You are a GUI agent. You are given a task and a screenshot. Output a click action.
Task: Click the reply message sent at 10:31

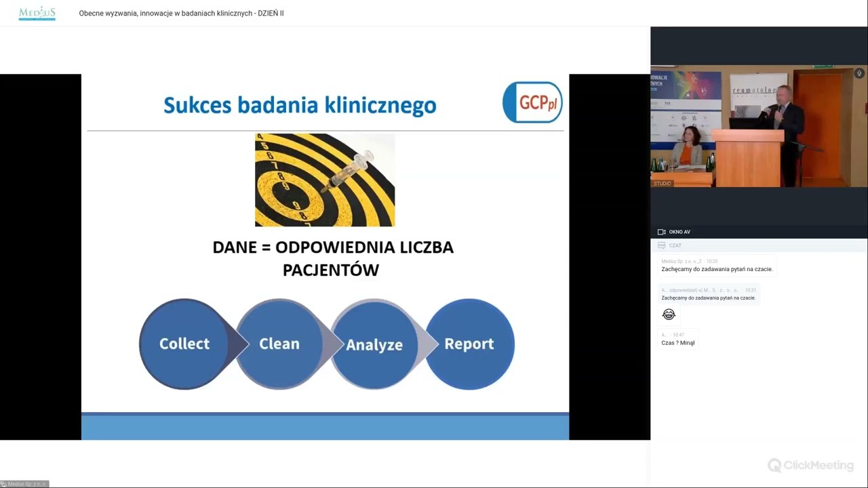click(709, 294)
